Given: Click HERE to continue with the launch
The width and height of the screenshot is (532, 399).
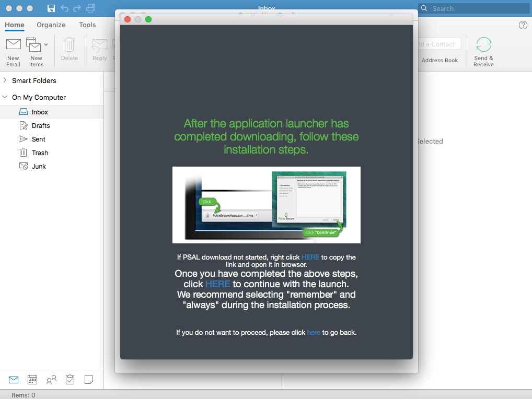Looking at the screenshot, I should coord(217,284).
